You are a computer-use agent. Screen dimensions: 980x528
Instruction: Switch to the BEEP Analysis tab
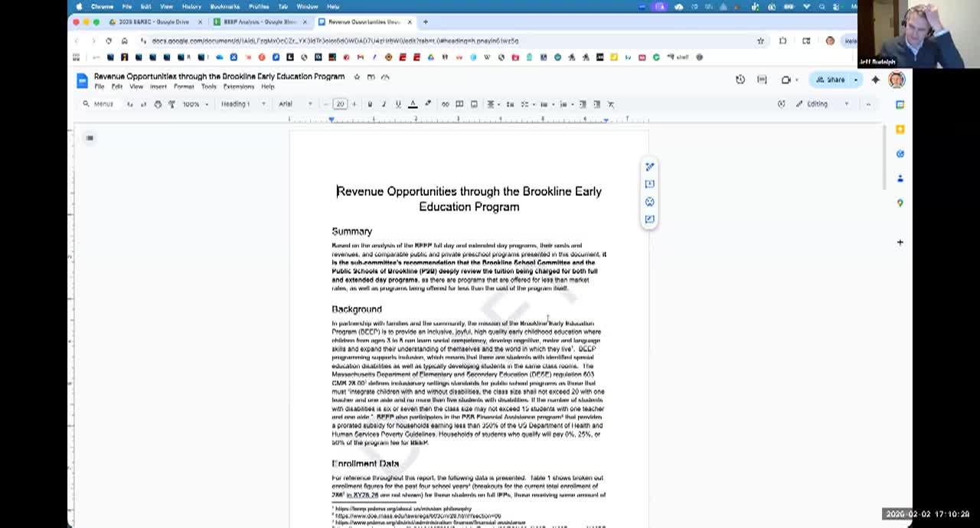click(260, 22)
